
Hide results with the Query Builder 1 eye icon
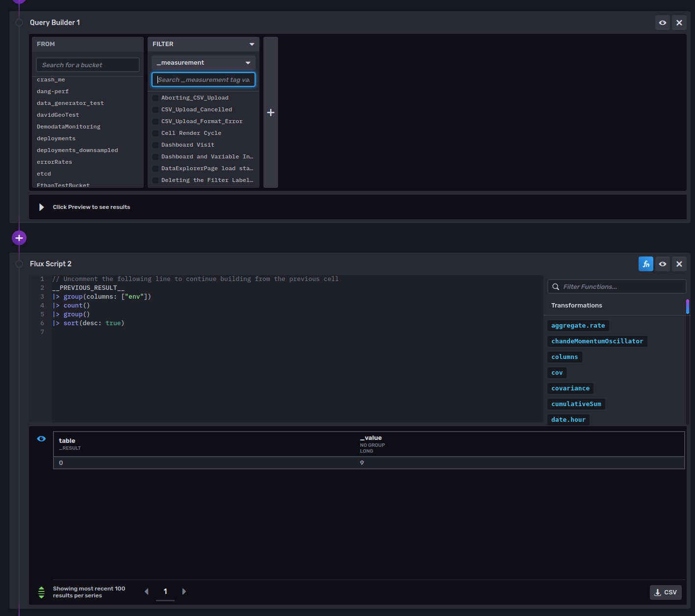tap(662, 22)
